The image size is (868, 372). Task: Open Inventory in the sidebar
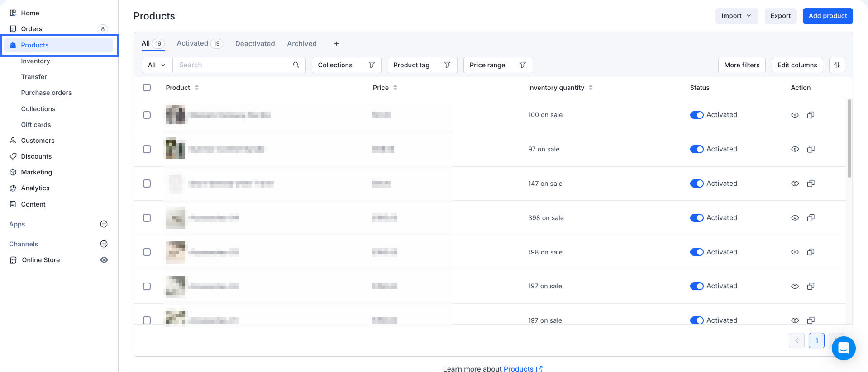tap(35, 61)
